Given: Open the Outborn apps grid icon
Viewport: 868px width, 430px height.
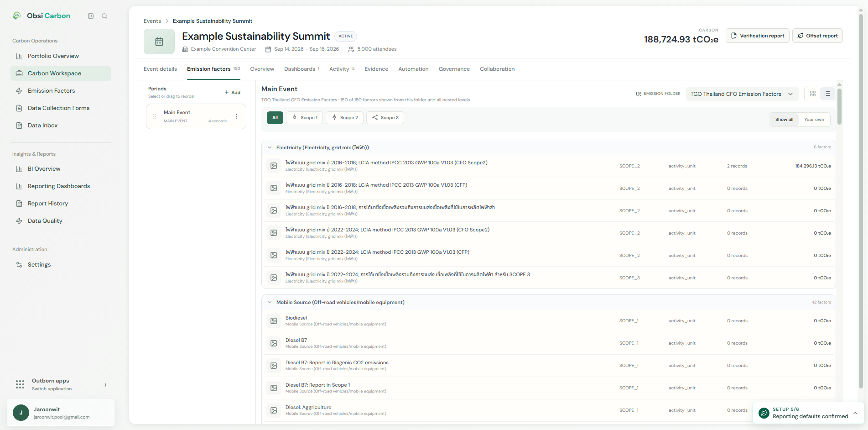Looking at the screenshot, I should tap(20, 384).
